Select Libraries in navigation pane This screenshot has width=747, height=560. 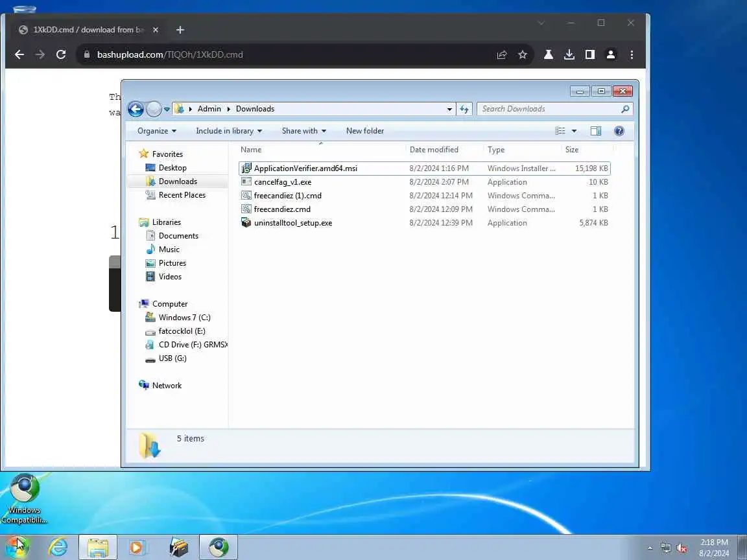166,222
